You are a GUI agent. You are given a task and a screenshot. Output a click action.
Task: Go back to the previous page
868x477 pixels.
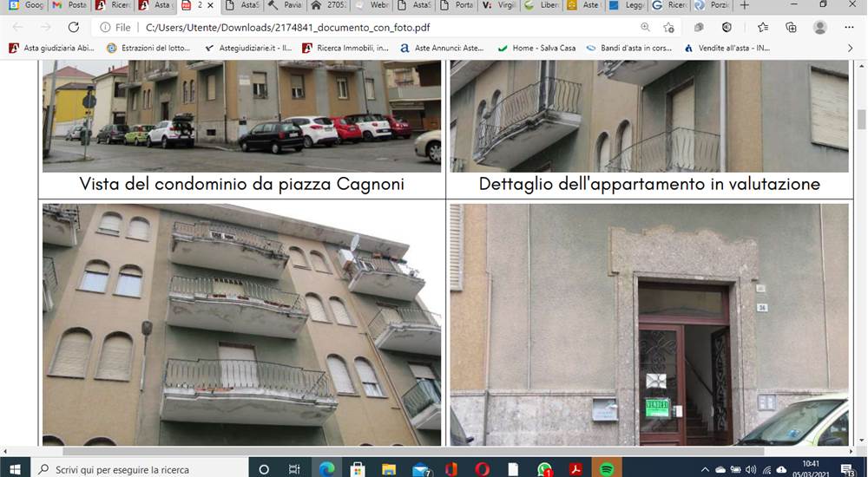tap(17, 27)
